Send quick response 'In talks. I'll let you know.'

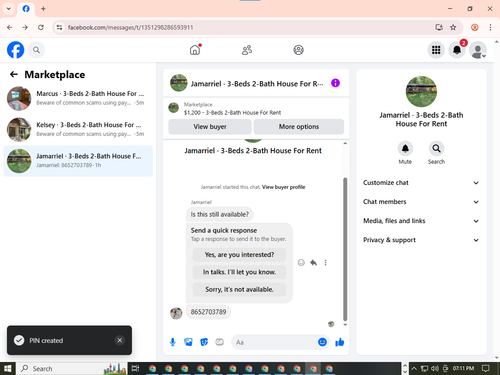coord(239,272)
